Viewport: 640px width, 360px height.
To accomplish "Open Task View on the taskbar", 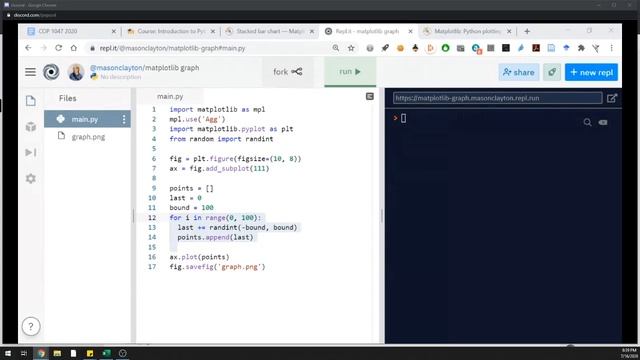I will pyautogui.click(x=24, y=353).
